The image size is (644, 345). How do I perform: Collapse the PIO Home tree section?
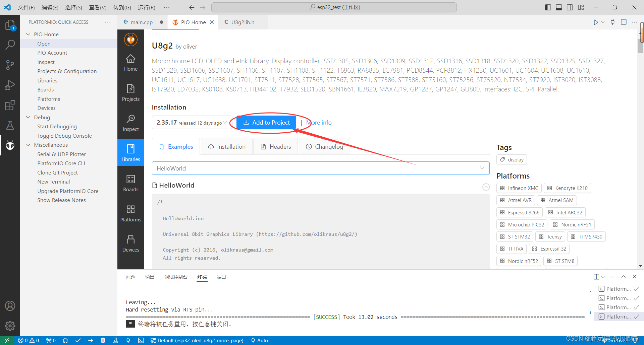click(28, 34)
